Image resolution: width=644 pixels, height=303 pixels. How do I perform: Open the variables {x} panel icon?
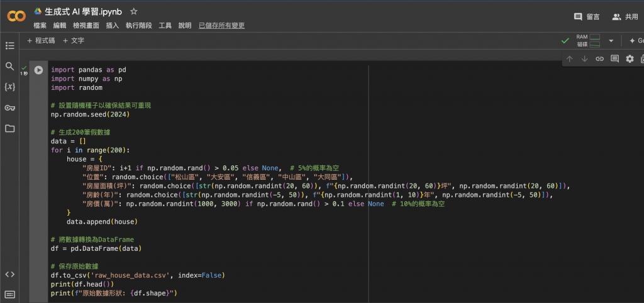click(10, 87)
